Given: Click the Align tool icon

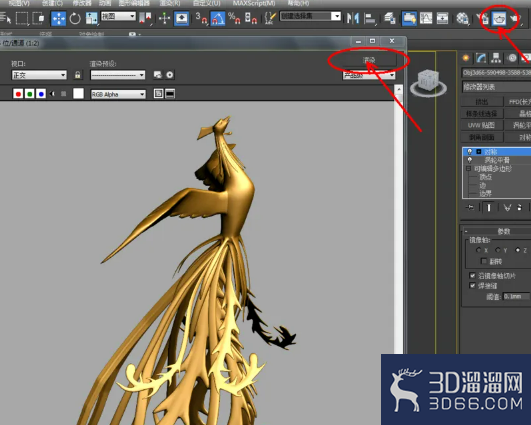Looking at the screenshot, I should (x=369, y=18).
